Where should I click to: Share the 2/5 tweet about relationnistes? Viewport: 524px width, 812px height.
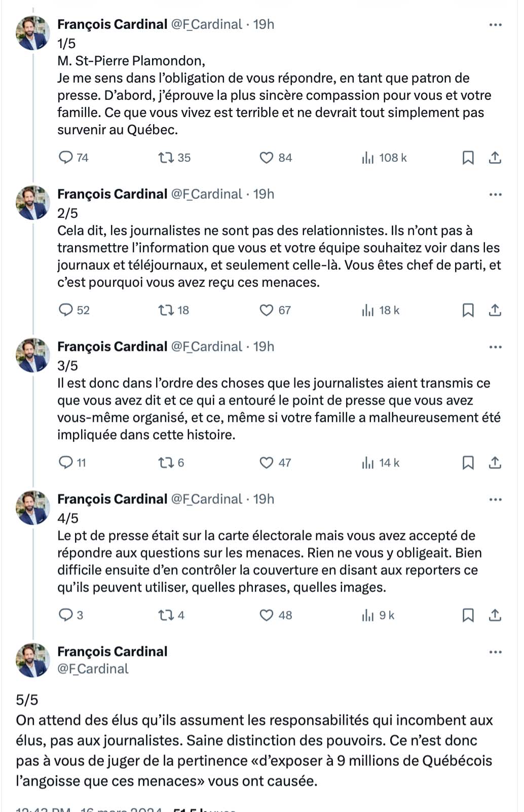[x=495, y=310]
